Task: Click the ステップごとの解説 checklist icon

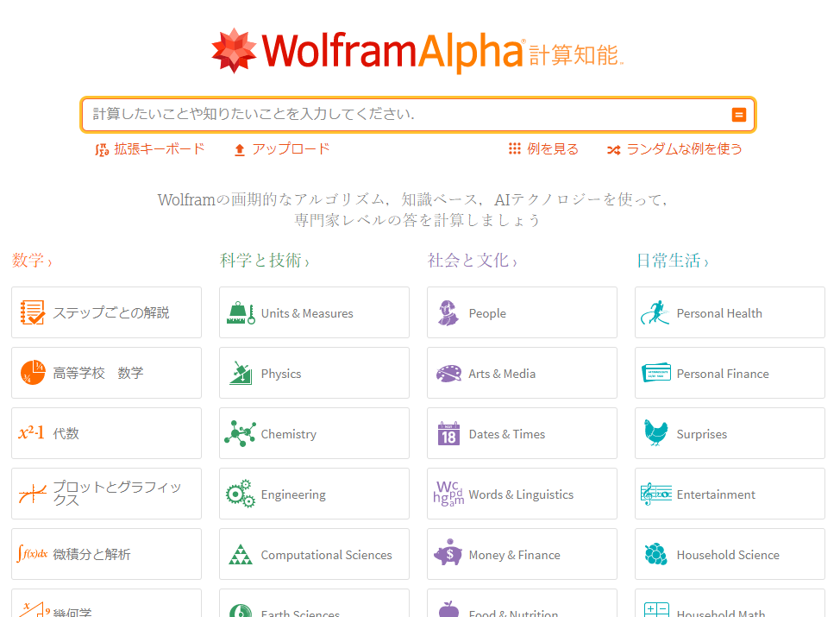Action: tap(32, 312)
